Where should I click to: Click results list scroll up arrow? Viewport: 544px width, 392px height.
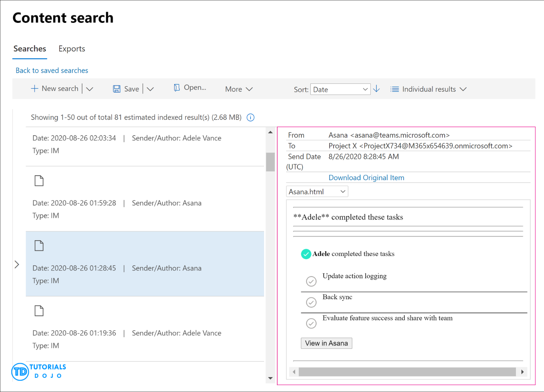[x=270, y=132]
